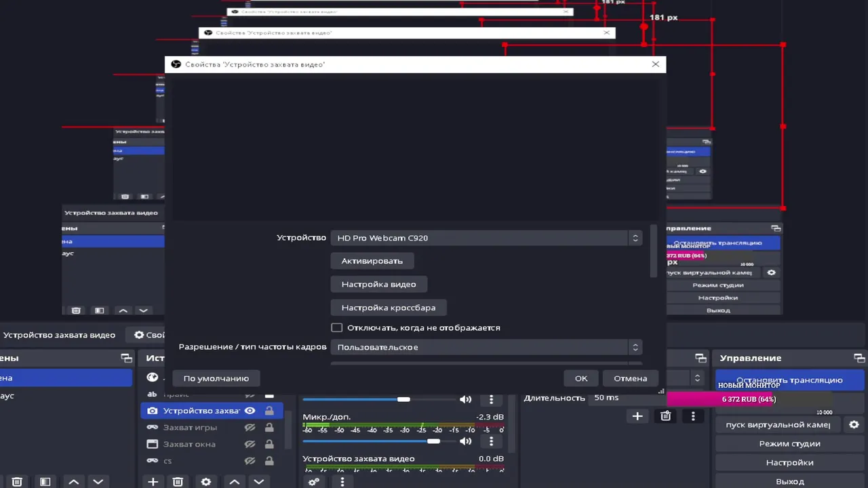Open the transition type dropdown arrows
Viewport: 868px width, 488px height.
tap(697, 378)
